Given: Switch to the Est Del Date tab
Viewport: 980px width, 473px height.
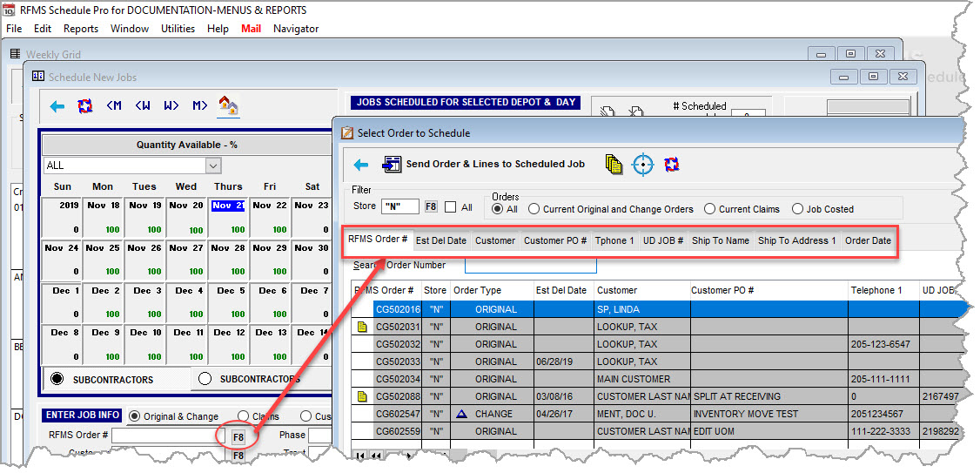Looking at the screenshot, I should pos(441,240).
